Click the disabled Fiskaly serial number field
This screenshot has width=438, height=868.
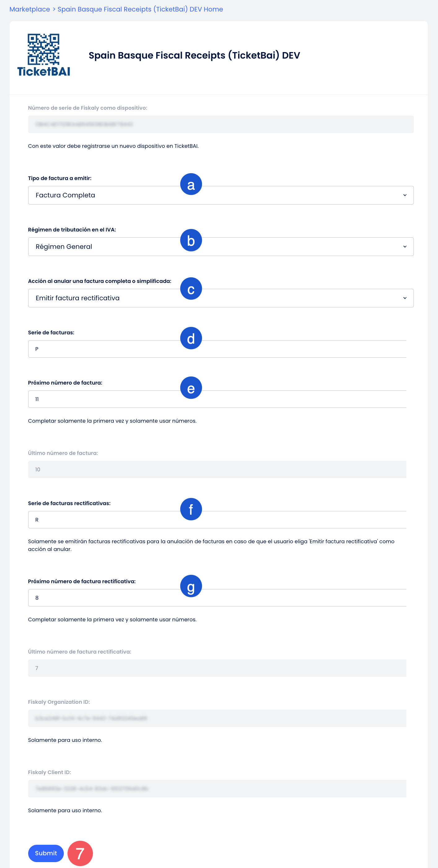pyautogui.click(x=221, y=124)
